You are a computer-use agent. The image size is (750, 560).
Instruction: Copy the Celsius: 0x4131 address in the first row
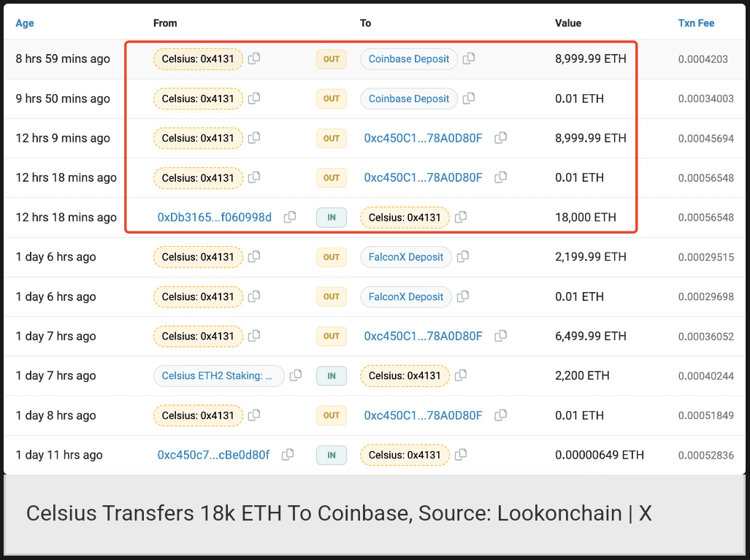254,58
